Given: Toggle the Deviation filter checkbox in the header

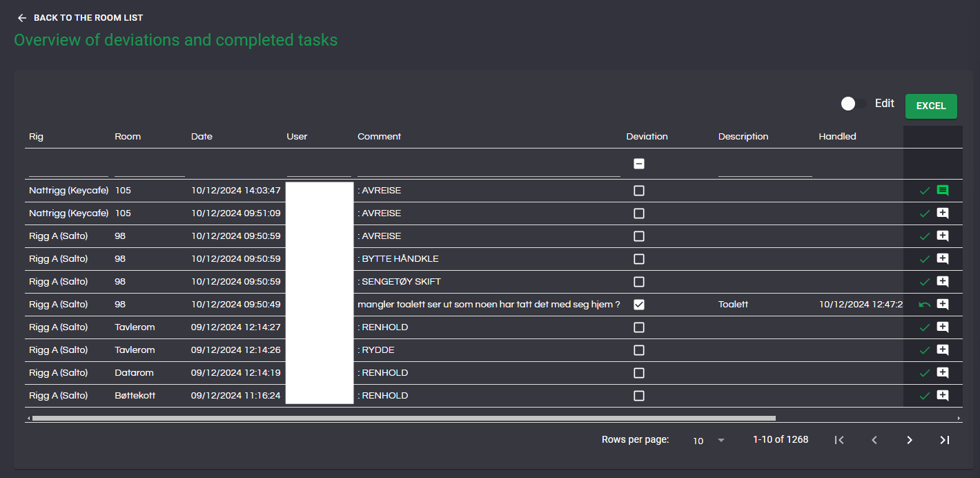Looking at the screenshot, I should pos(639,164).
